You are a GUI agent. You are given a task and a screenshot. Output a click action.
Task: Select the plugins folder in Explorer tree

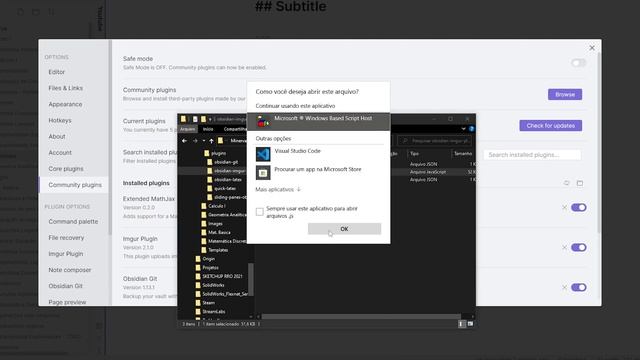point(215,153)
